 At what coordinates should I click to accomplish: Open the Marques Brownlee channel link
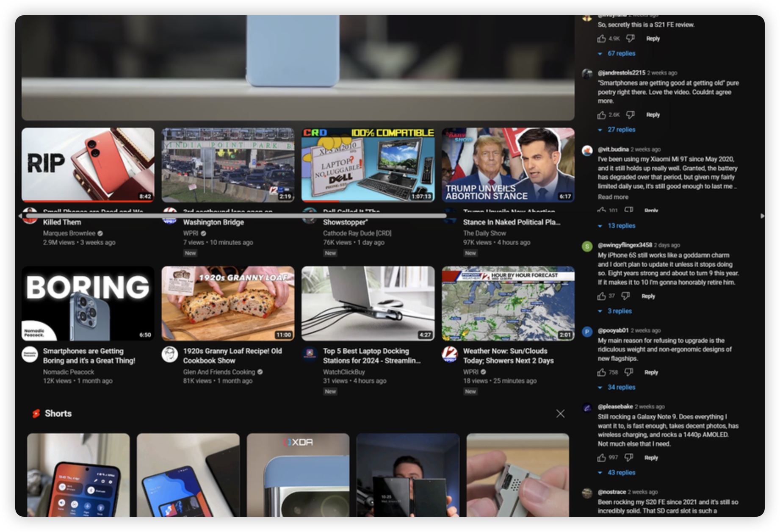click(x=69, y=233)
